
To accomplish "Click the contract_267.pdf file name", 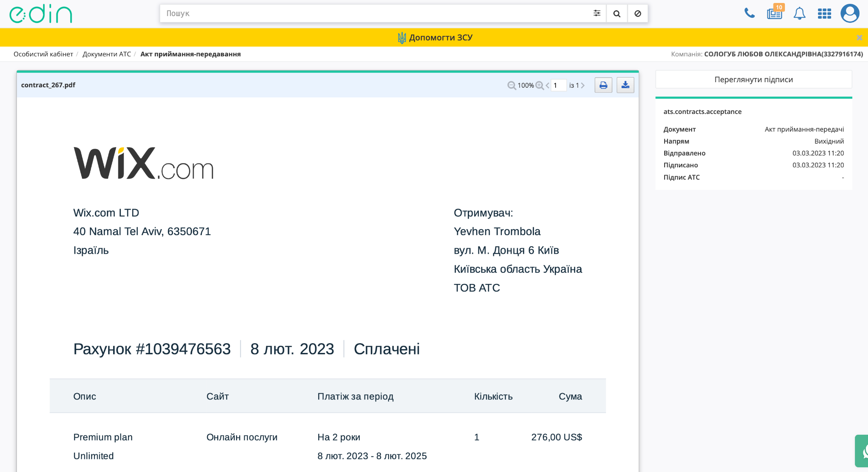I will [48, 85].
